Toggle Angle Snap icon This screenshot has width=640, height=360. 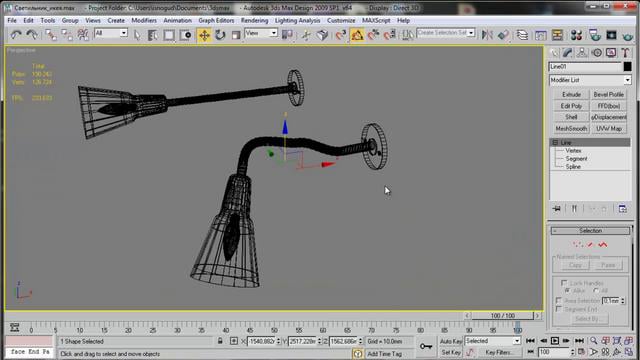357,35
